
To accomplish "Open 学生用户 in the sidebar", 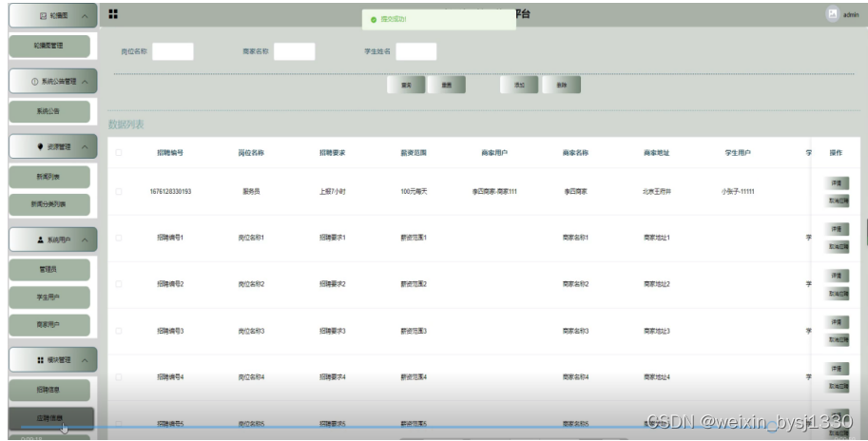I will pyautogui.click(x=49, y=297).
